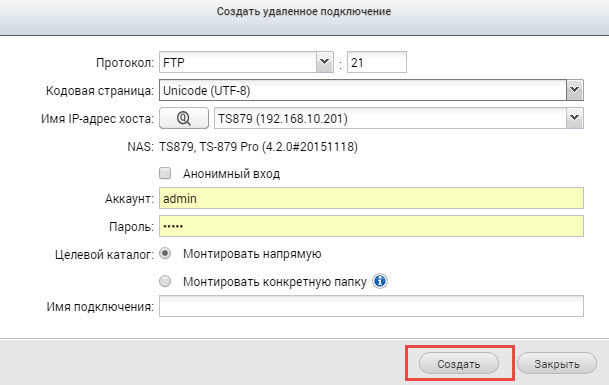
Task: Click the host search magnifier button
Action: [x=184, y=118]
